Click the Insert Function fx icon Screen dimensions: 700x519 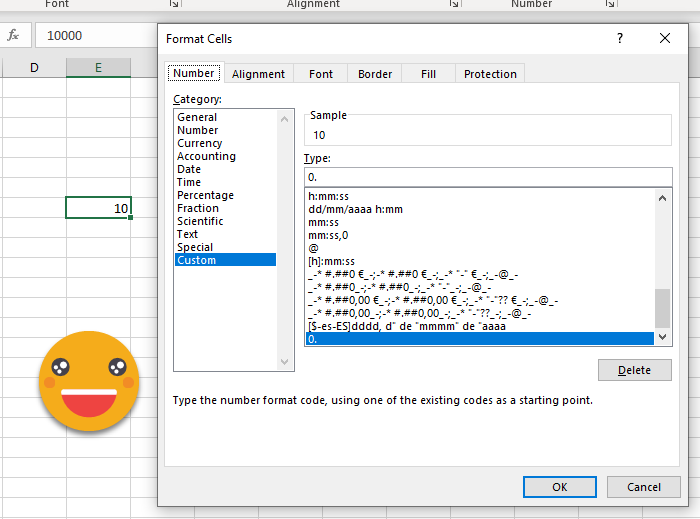point(14,35)
